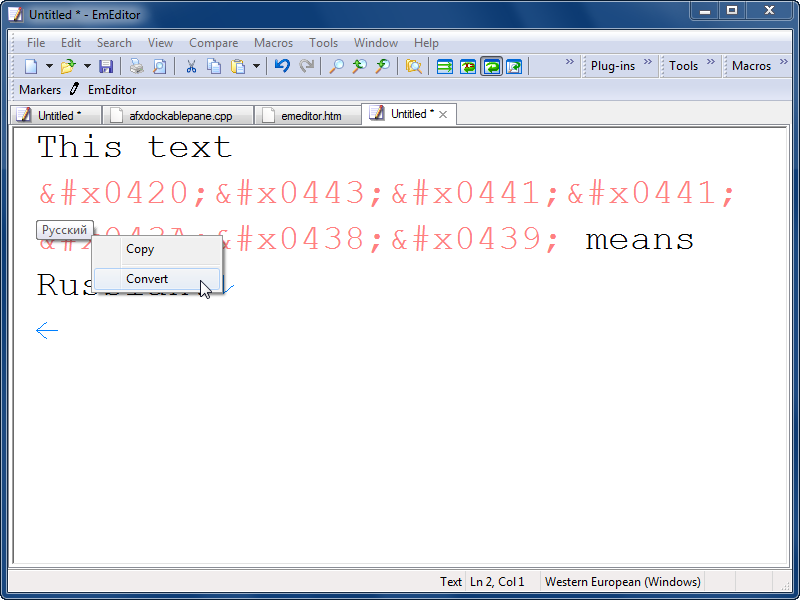Viewport: 800px width, 600px height.
Task: Click the Text configuration in status bar
Action: coord(451,582)
